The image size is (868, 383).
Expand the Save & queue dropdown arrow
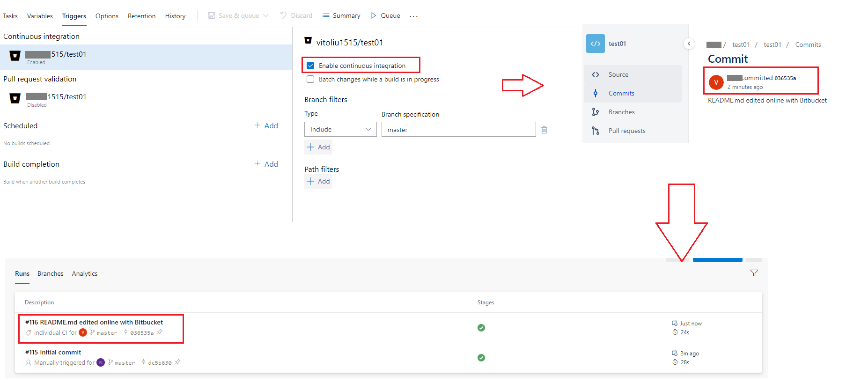coord(266,15)
